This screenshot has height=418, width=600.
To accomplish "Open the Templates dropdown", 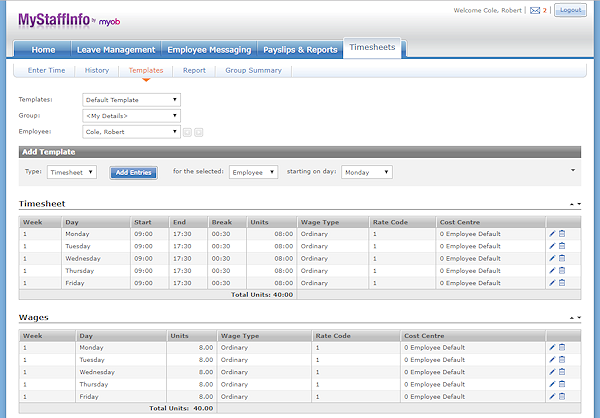I will coord(131,100).
